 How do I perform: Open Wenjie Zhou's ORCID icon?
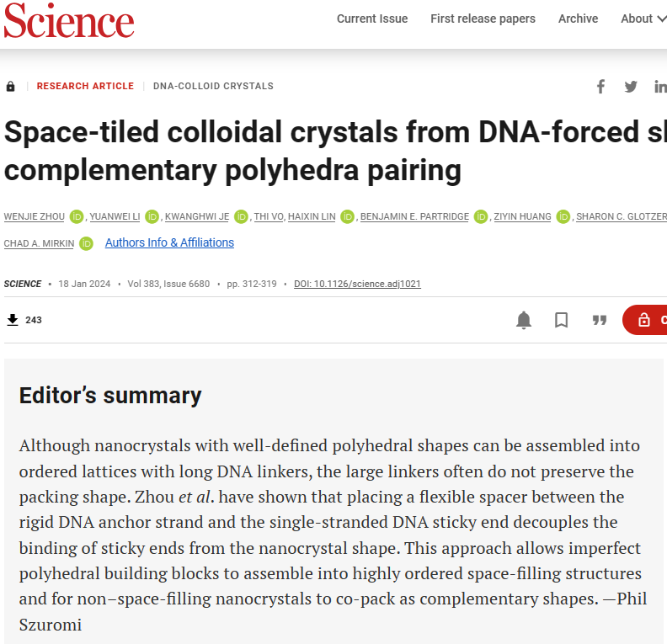[x=77, y=217]
